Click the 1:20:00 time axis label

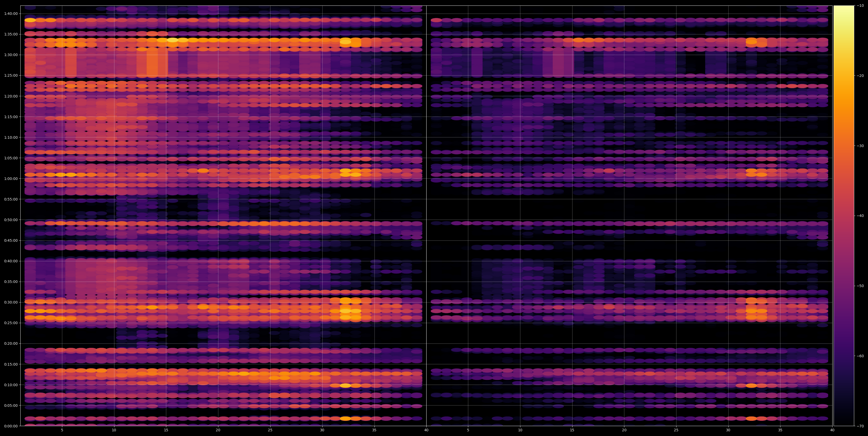11,96
